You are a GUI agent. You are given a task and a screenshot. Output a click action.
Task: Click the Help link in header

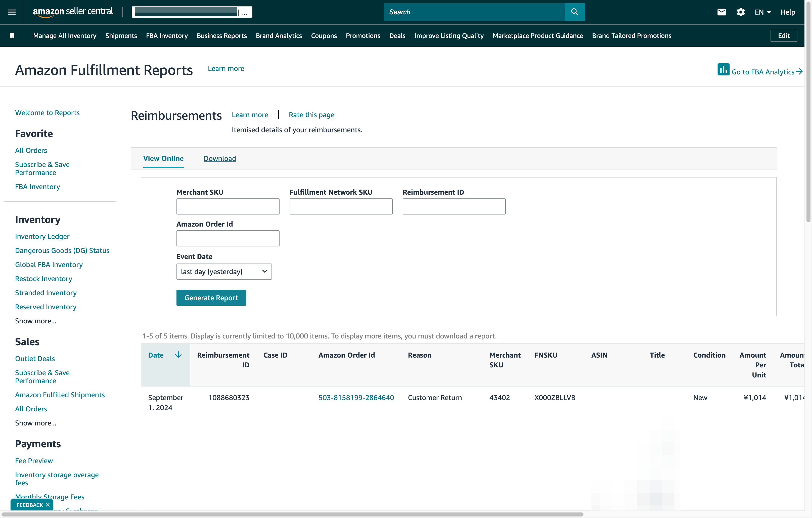pyautogui.click(x=787, y=12)
